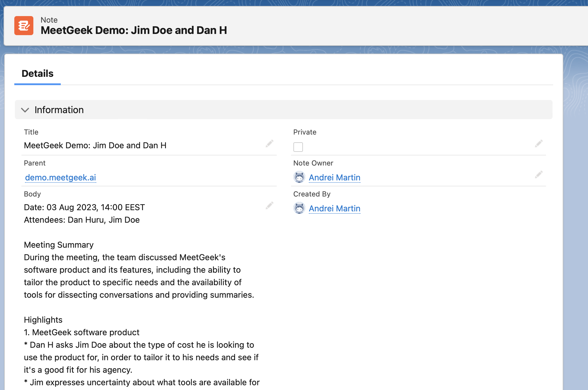Click the Created By avatar icon
The height and width of the screenshot is (390, 588).
coord(299,208)
